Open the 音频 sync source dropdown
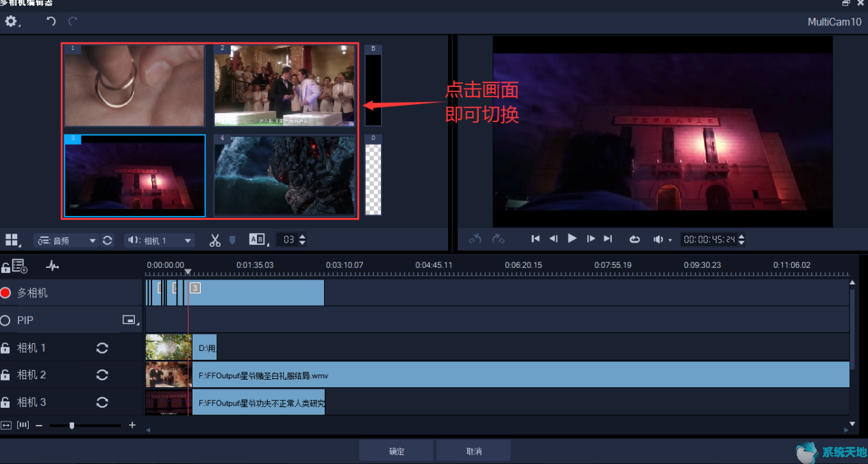Screen dimensions: 868x464 coord(66,241)
